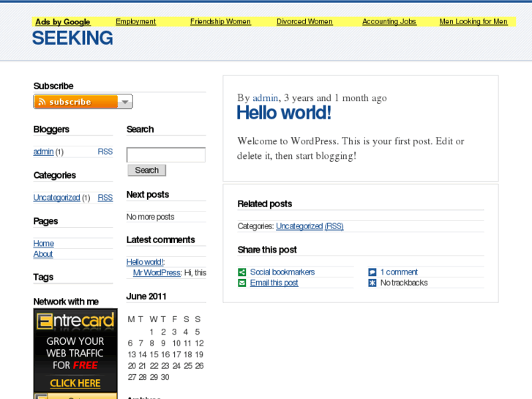Open the Mr WordPress comment link
Screen dimensions: 532x399
pyautogui.click(x=157, y=272)
